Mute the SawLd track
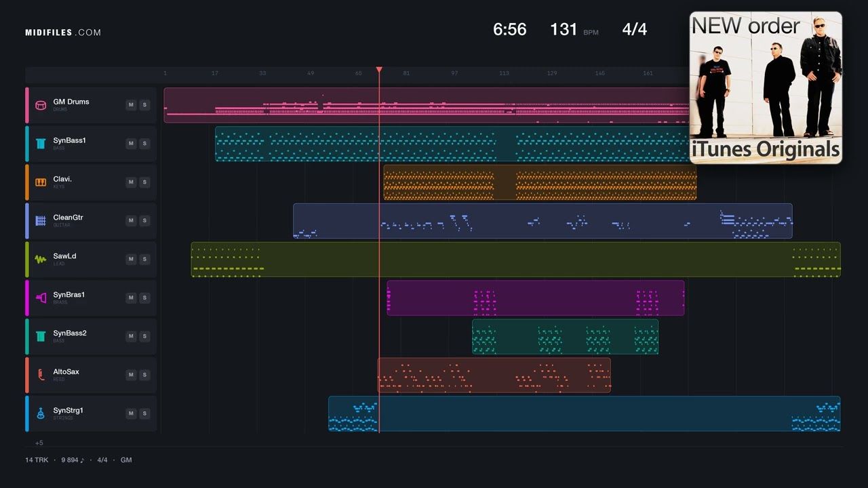 (131, 260)
